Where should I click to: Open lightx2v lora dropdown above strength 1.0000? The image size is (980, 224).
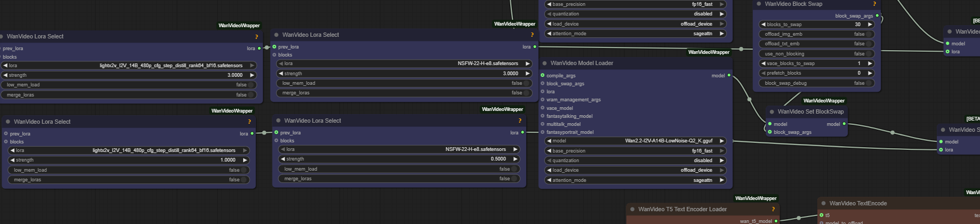129,150
